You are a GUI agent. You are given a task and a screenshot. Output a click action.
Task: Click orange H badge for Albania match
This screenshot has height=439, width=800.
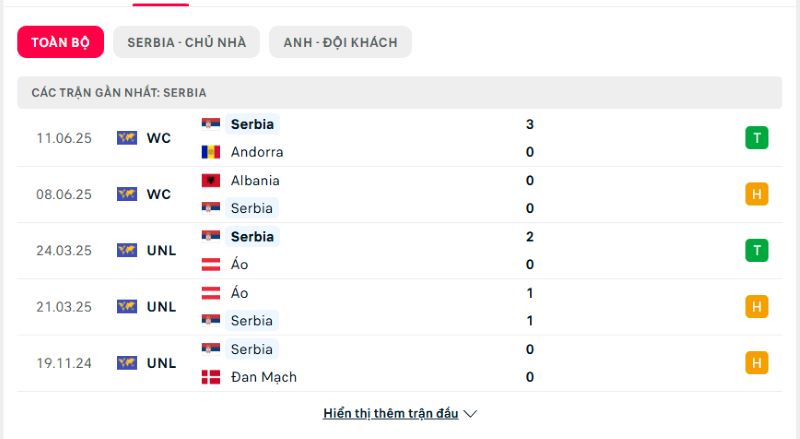pyautogui.click(x=757, y=194)
